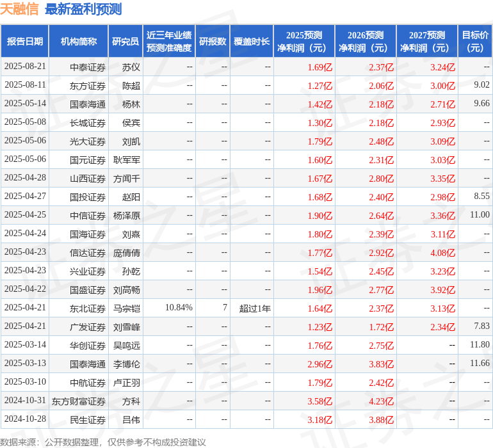Select the 研究员 column header
The image size is (493, 448).
tap(125, 42)
